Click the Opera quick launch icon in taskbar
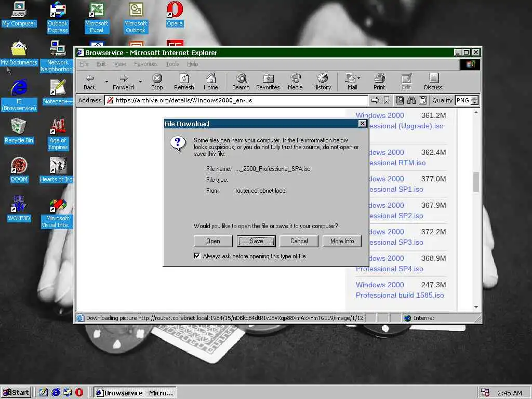 pos(79,392)
